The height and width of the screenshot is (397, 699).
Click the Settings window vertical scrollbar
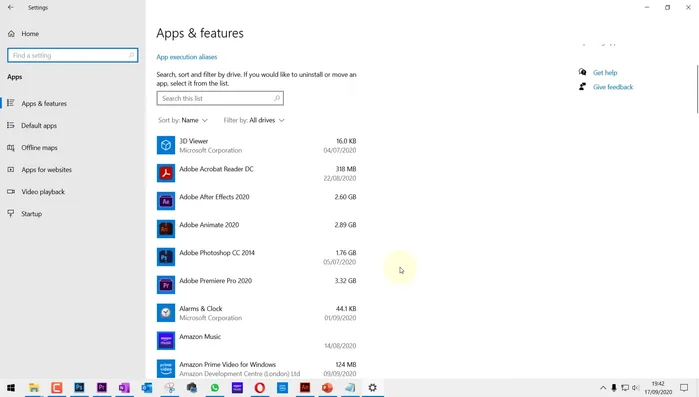(697, 89)
